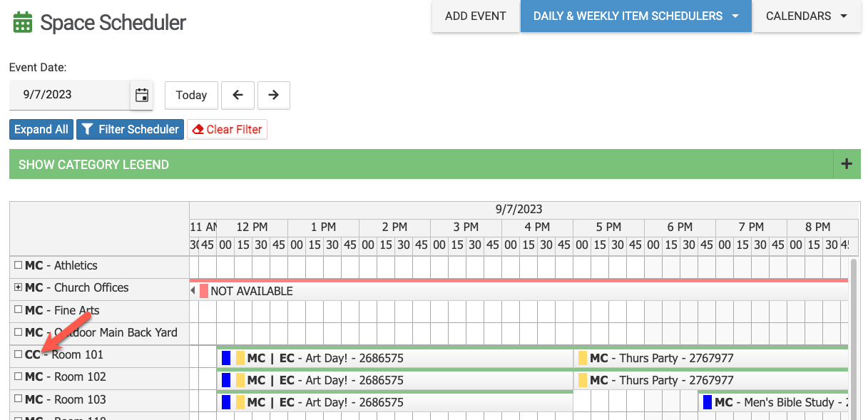
Task: Click the blue swatch on Men's Bible Study
Action: [x=708, y=402]
